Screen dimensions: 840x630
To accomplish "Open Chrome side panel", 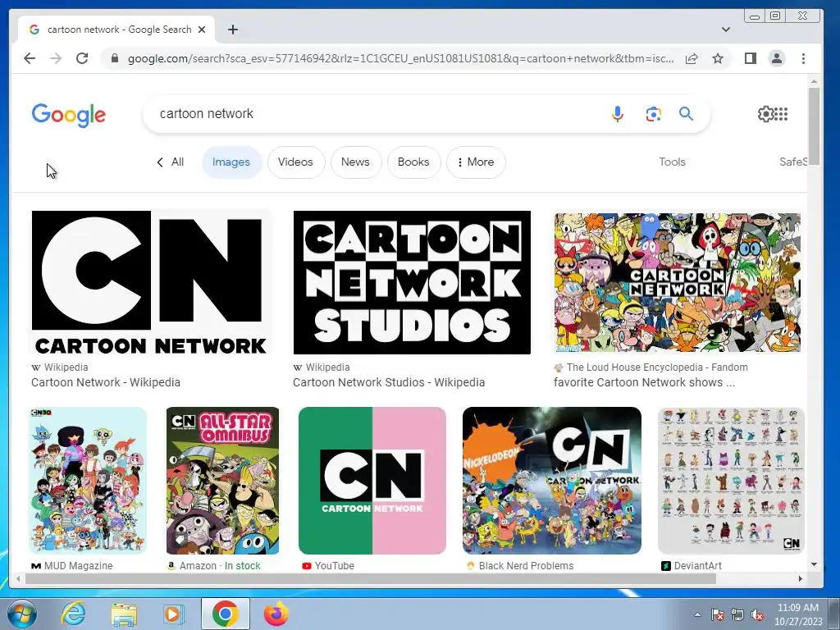I will [750, 58].
